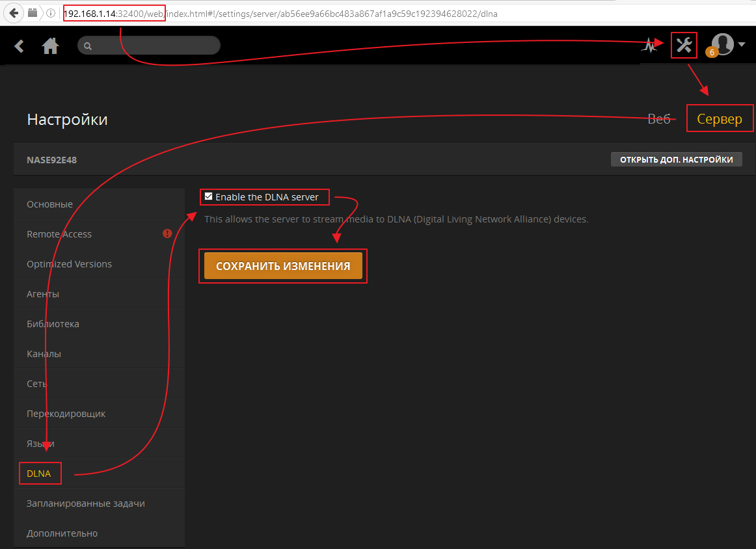756x549 pixels.
Task: Open the Языки section
Action: [99, 444]
